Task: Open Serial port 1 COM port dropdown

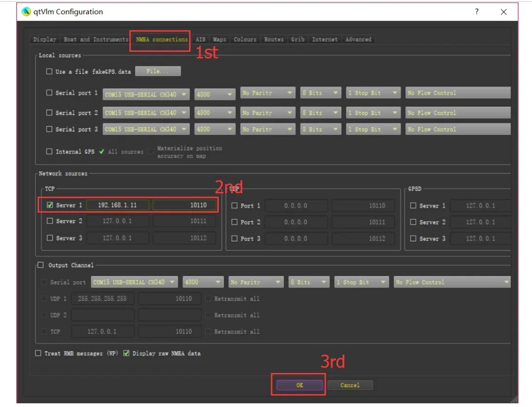Action: coord(146,93)
